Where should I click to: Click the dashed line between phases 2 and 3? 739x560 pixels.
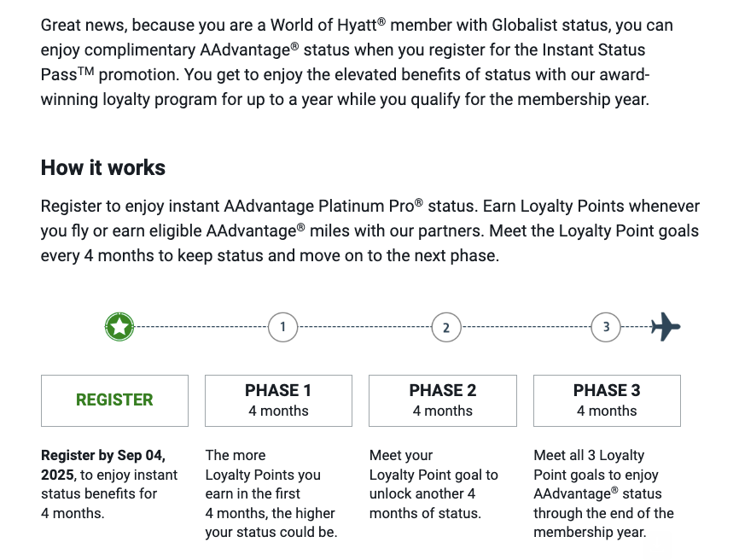pos(526,326)
